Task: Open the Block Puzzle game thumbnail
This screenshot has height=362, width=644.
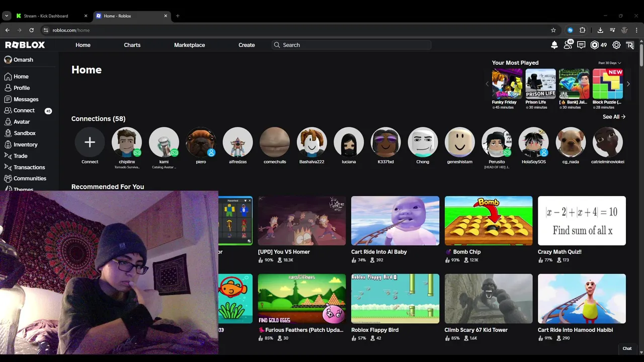Action: click(x=608, y=84)
